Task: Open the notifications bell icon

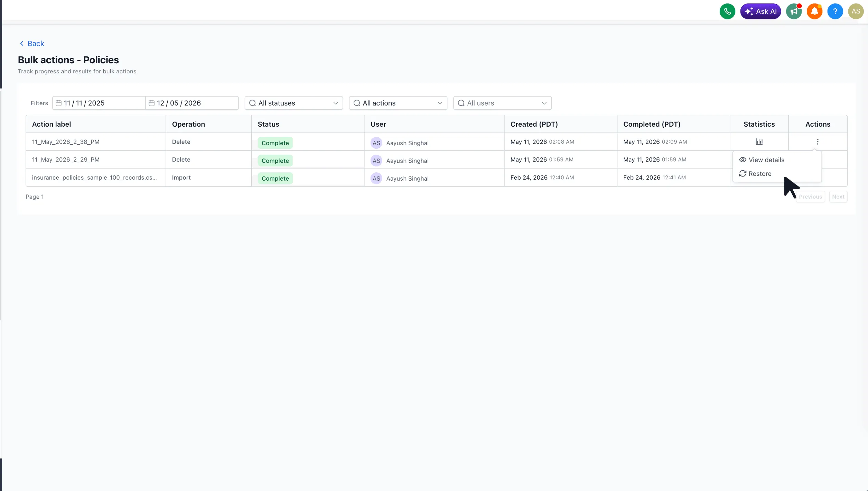Action: point(814,11)
